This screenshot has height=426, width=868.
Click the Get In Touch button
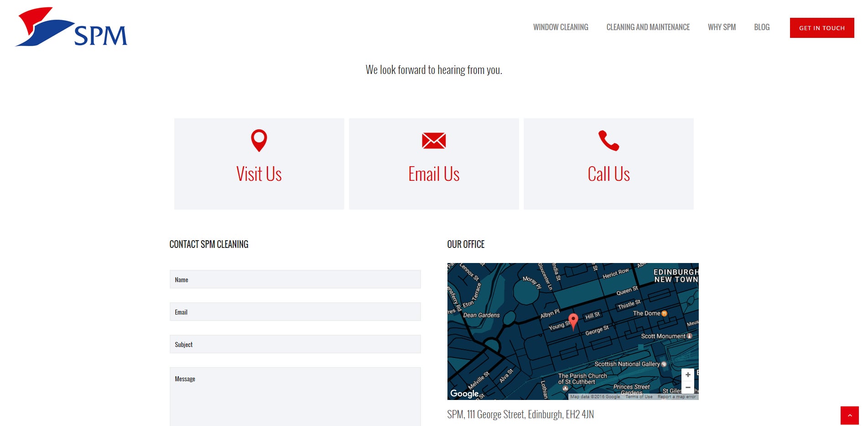822,28
